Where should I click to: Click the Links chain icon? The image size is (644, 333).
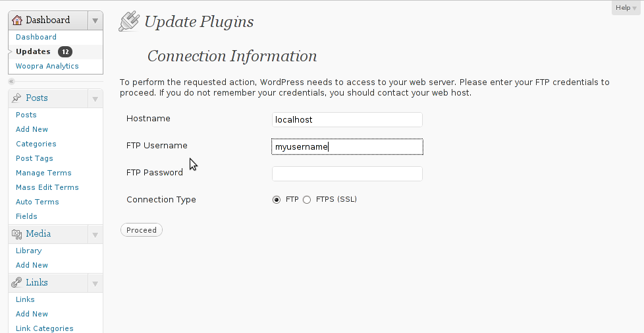(x=16, y=282)
